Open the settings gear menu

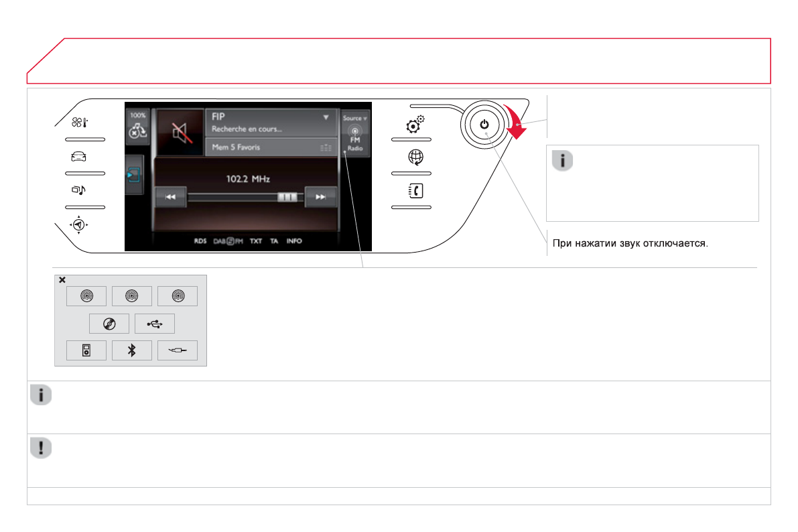point(414,125)
